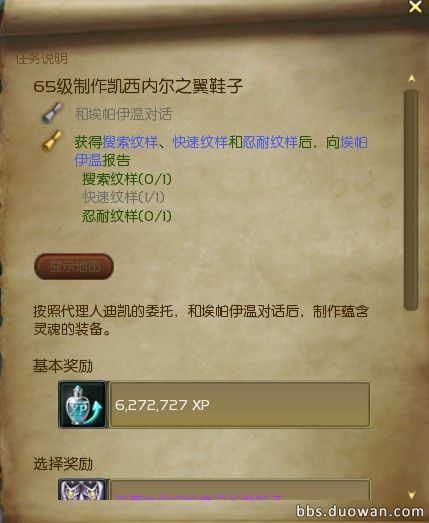This screenshot has height=523, width=429.
Task: Choose the selectable reward bar under 选择奖励
Action: tap(240, 490)
